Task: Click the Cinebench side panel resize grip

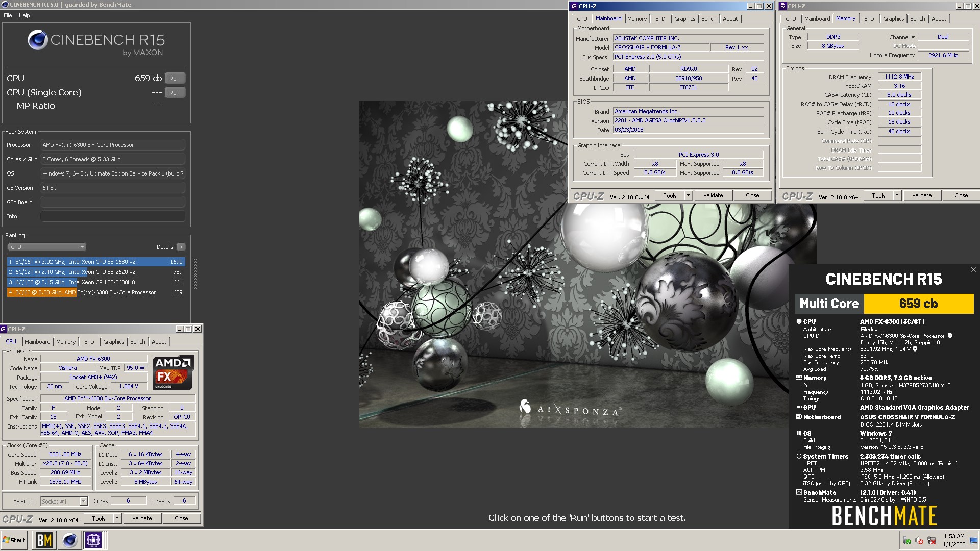Action: pyautogui.click(x=195, y=274)
